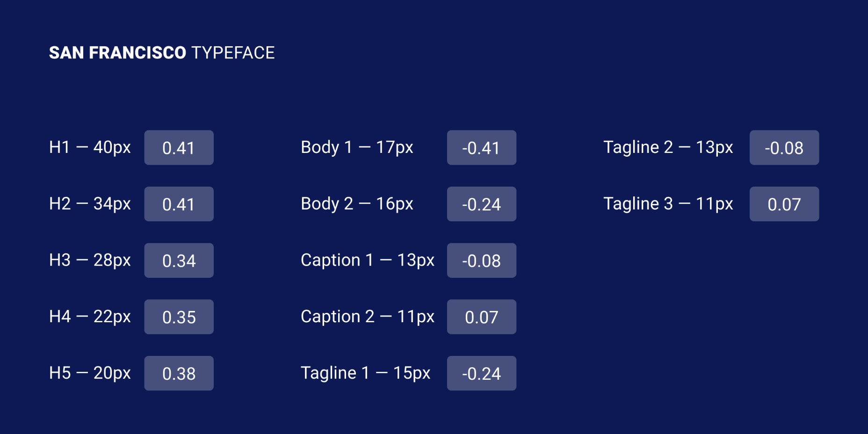Select the H3 spacing value 0.34
Viewport: 868px width, 434px height.
point(179,260)
